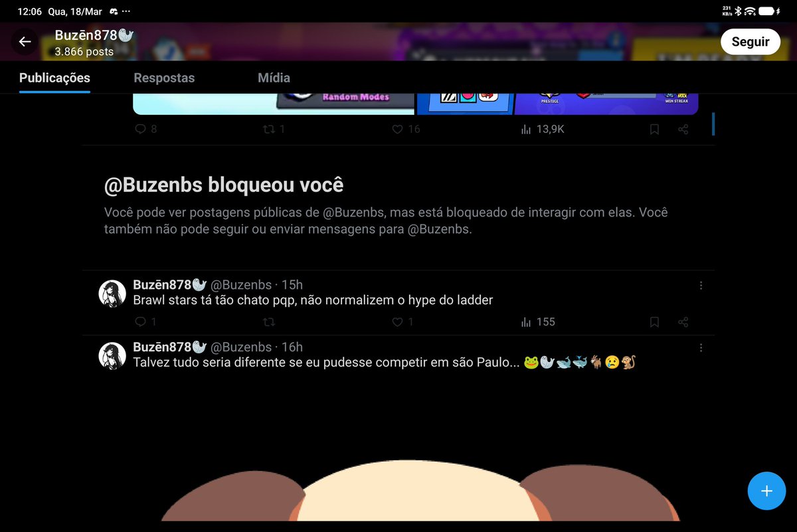
Task: Open the Random Modes image
Action: pyautogui.click(x=274, y=104)
